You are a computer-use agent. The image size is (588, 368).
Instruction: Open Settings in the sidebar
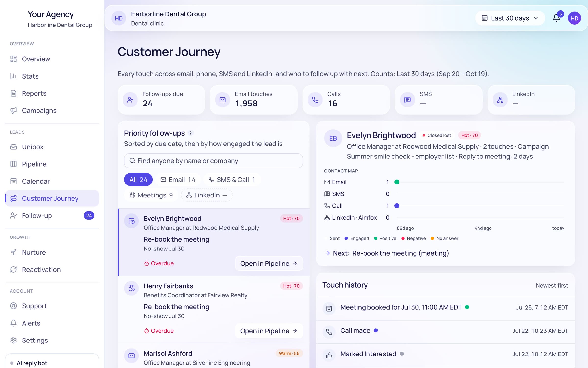point(52,340)
